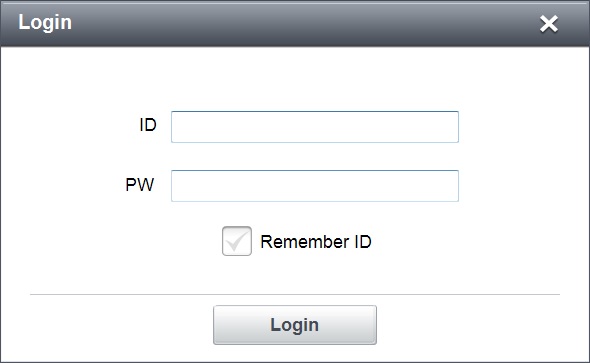Click the "ID" label beside the first field
The image size is (590, 363).
pyautogui.click(x=148, y=125)
